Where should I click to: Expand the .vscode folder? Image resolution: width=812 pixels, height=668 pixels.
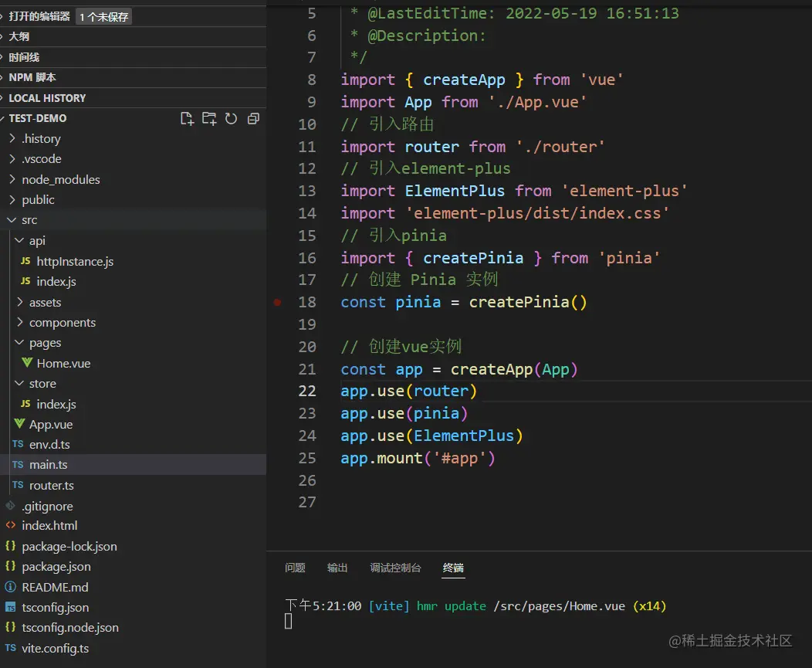point(133,158)
